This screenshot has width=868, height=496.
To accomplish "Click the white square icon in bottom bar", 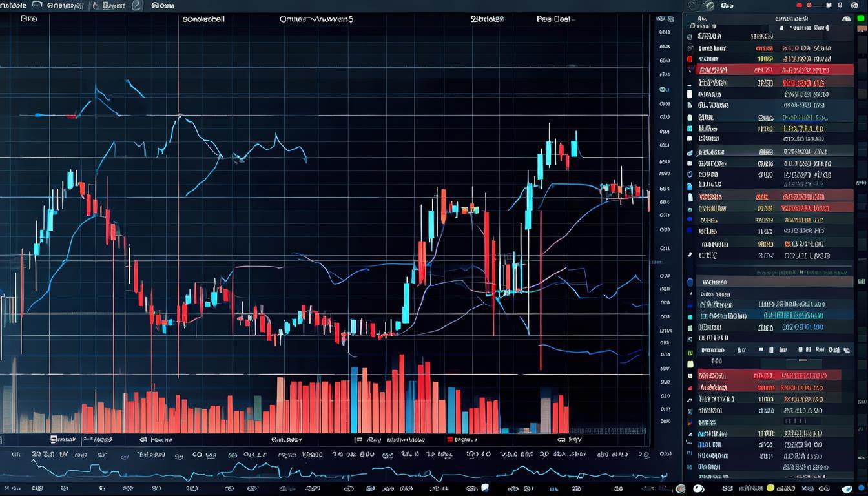I will coord(485,488).
